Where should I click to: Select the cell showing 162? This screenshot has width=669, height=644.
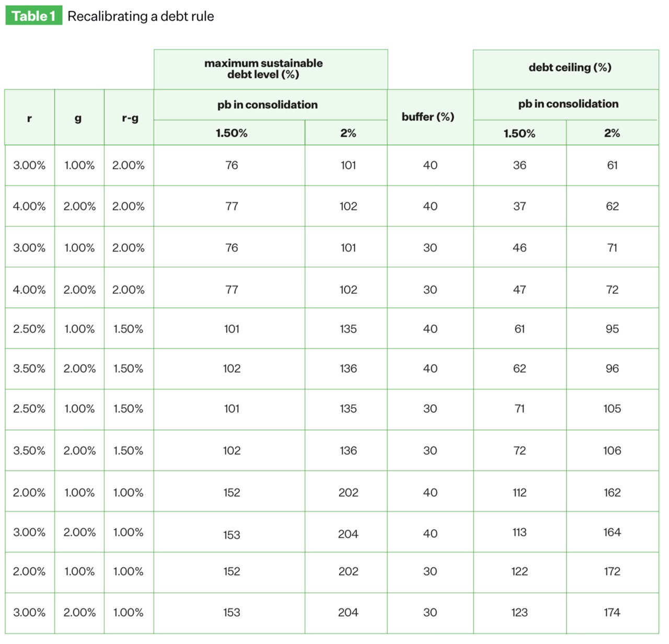pos(612,492)
